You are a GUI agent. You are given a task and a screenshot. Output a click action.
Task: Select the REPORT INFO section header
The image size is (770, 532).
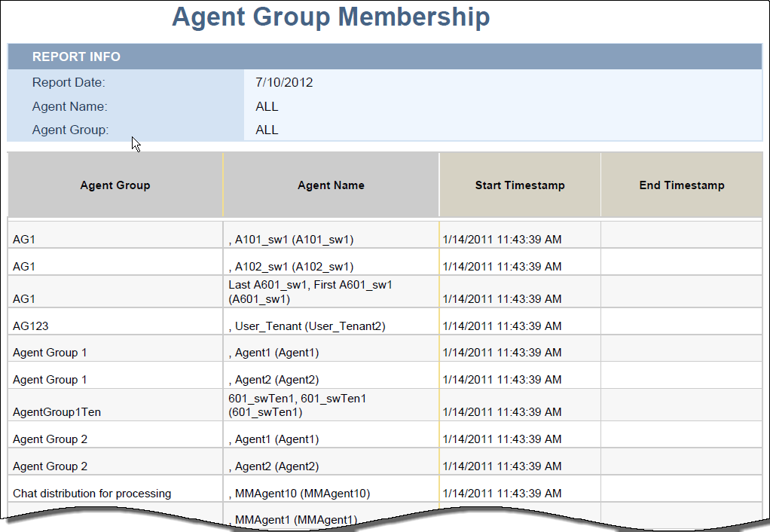(76, 57)
